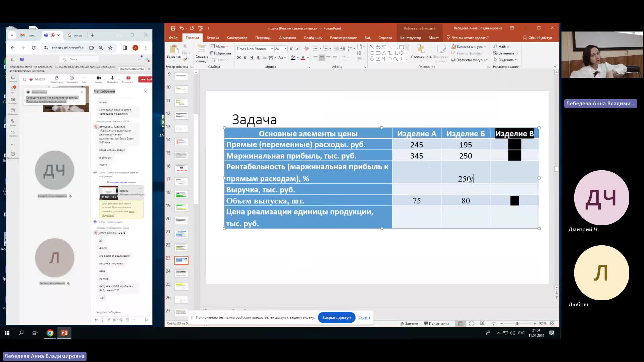Viewport: 644px width, 362px height.
Task: Open Windows Start menu
Action: pos(7,333)
